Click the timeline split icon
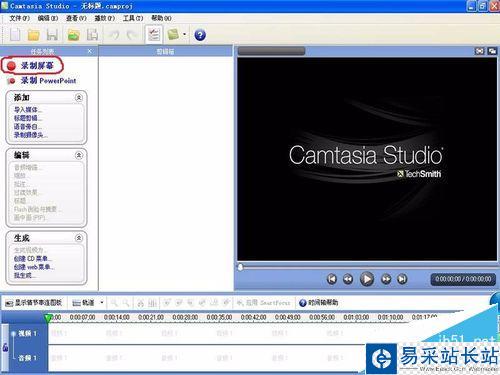 152,303
